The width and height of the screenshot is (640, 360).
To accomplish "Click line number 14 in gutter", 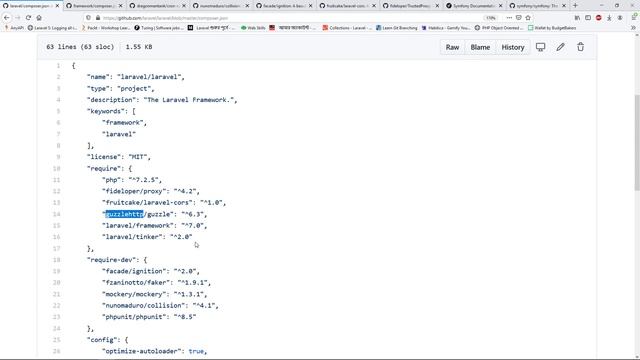I will point(56,214).
